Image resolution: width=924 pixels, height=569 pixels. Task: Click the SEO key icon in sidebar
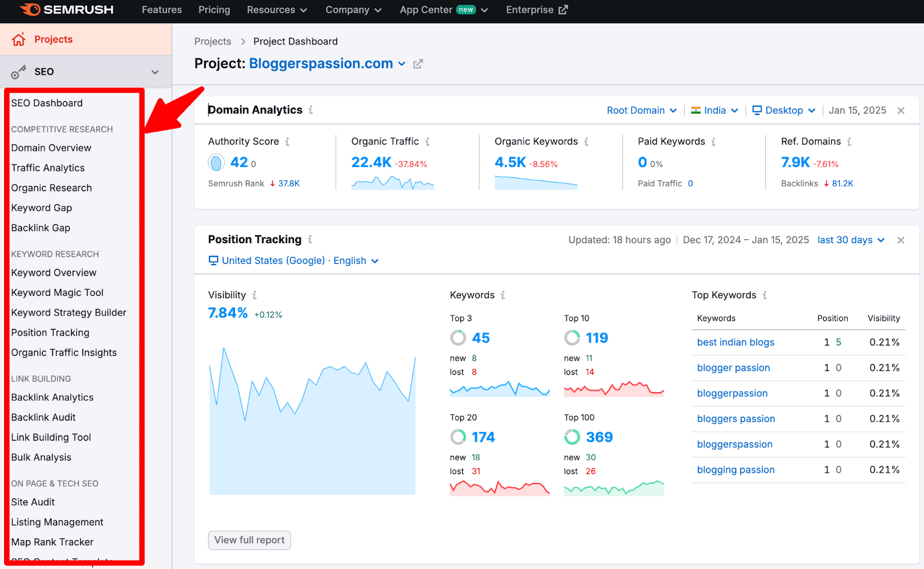[x=18, y=72]
